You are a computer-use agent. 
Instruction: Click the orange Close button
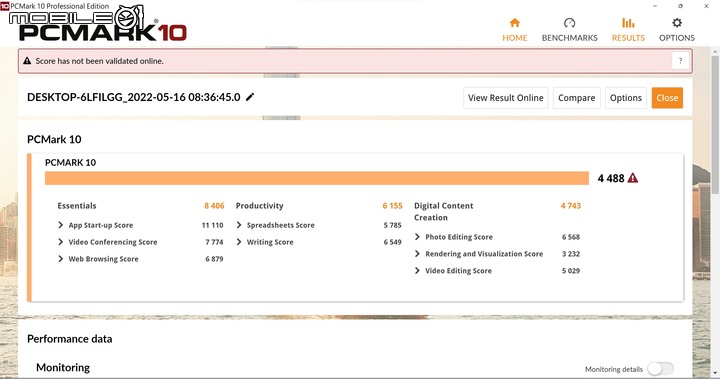(x=667, y=98)
